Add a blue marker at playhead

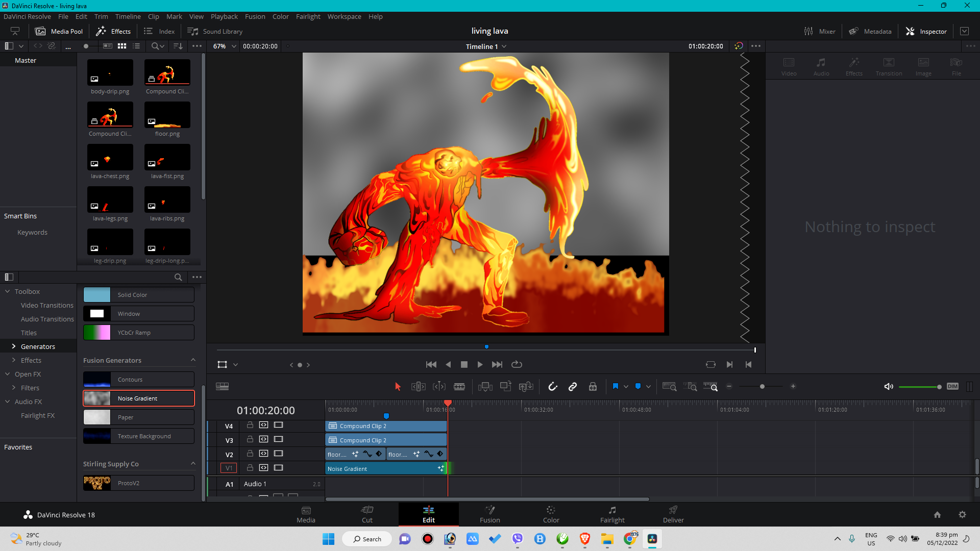tap(638, 387)
